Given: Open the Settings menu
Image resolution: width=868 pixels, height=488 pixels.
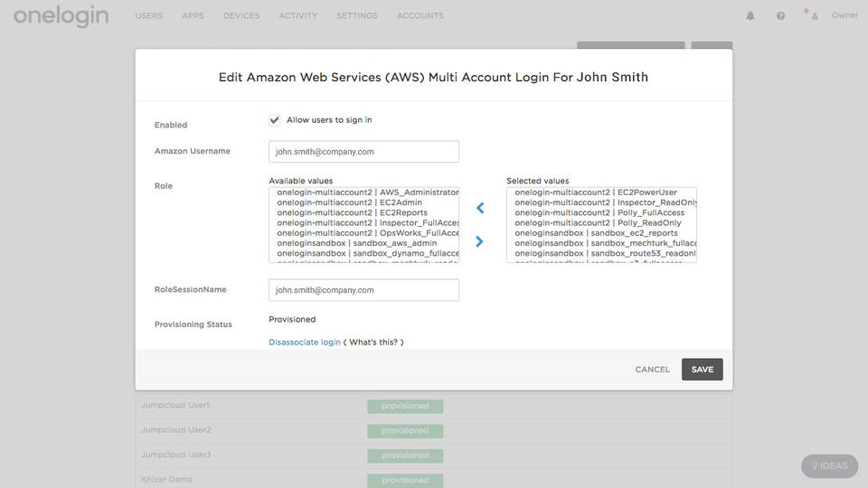Looking at the screenshot, I should tap(357, 16).
